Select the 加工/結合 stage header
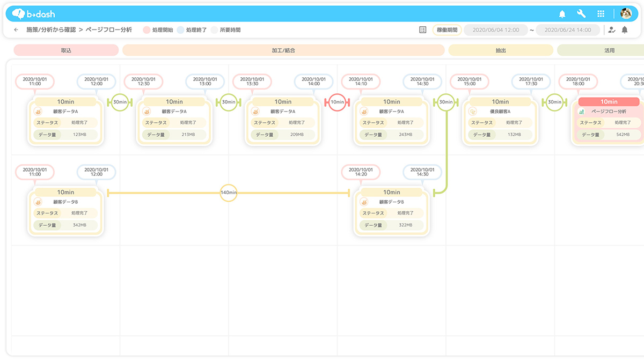644x362 pixels. [x=283, y=50]
